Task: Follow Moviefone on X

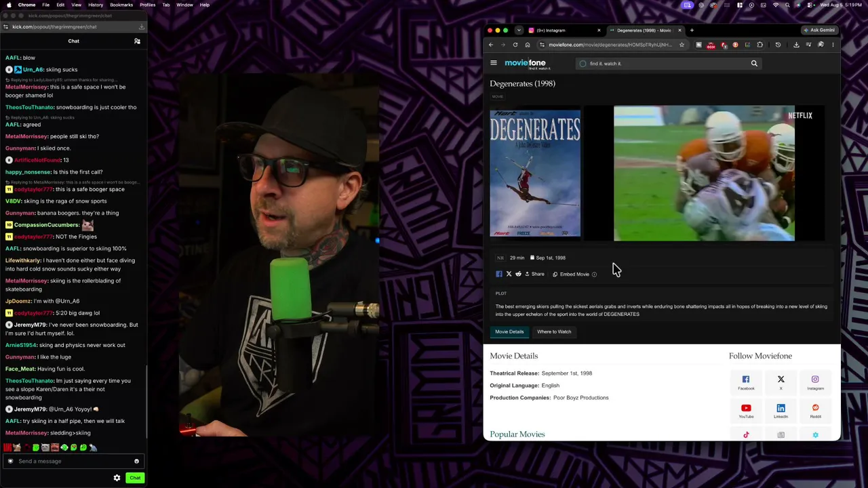Action: 781,382
